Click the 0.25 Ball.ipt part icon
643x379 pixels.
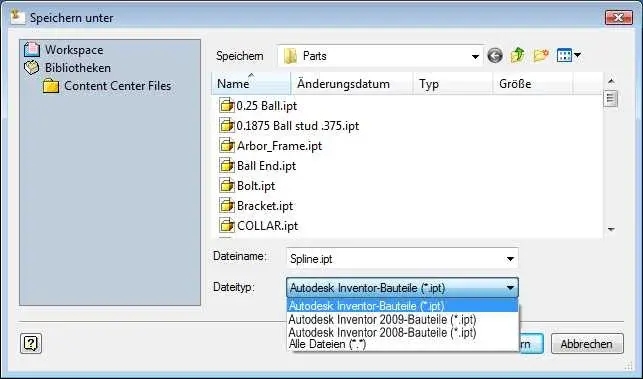[x=227, y=106]
